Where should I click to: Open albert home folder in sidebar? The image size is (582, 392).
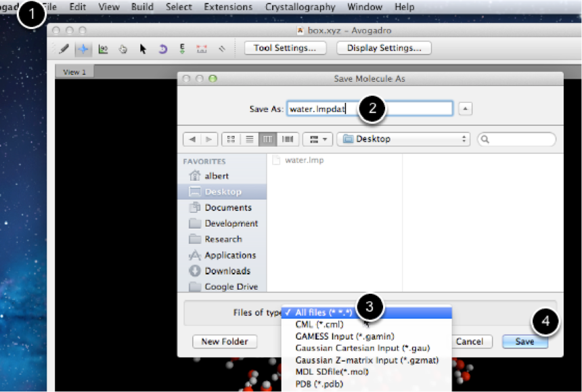[221, 175]
